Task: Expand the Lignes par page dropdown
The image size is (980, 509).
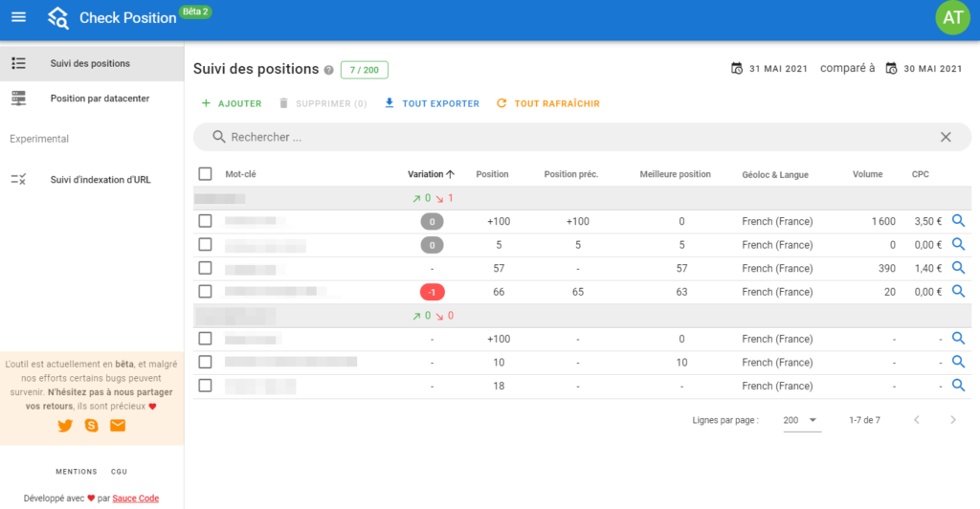Action: tap(801, 420)
